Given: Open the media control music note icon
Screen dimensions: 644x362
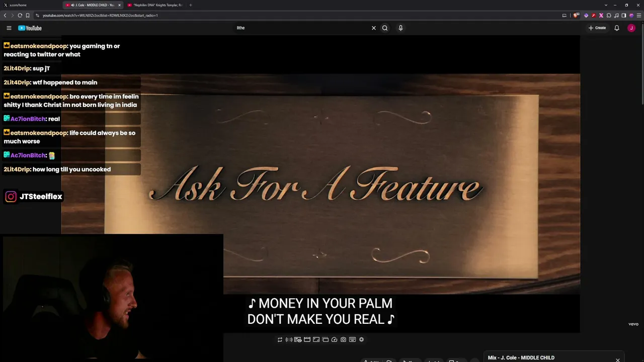Looking at the screenshot, I should click(x=616, y=16).
